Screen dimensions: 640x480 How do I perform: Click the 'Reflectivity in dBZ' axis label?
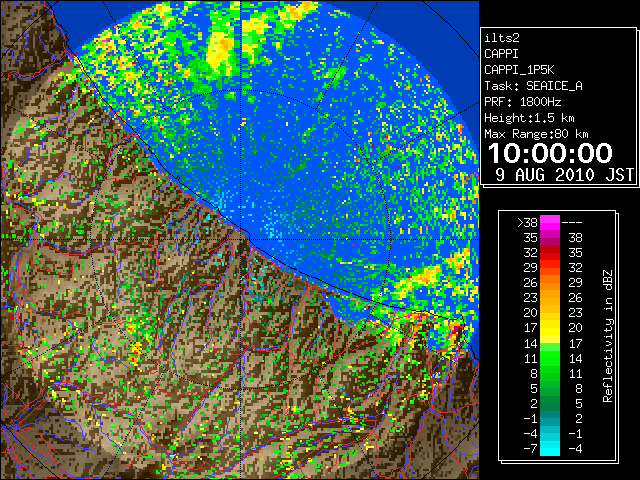click(x=608, y=336)
